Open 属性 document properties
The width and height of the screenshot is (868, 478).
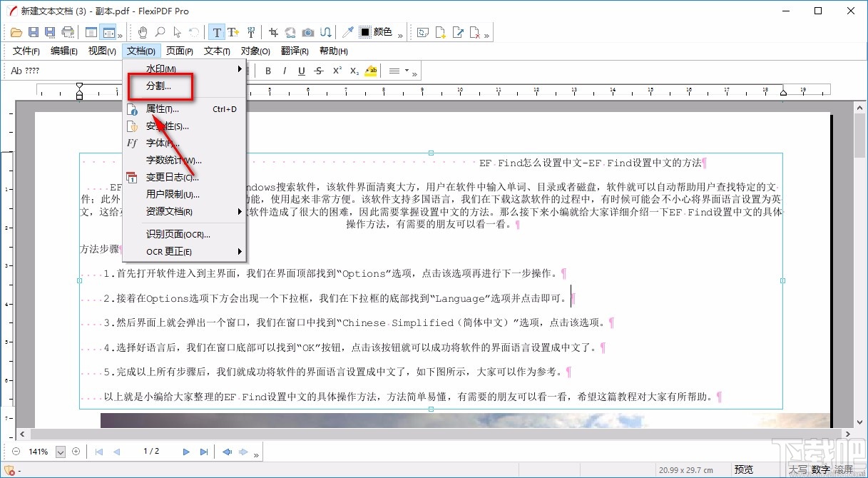point(185,109)
